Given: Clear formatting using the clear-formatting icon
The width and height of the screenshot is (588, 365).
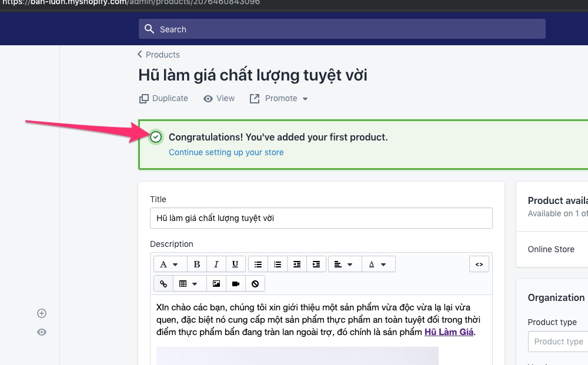Looking at the screenshot, I should [x=255, y=283].
